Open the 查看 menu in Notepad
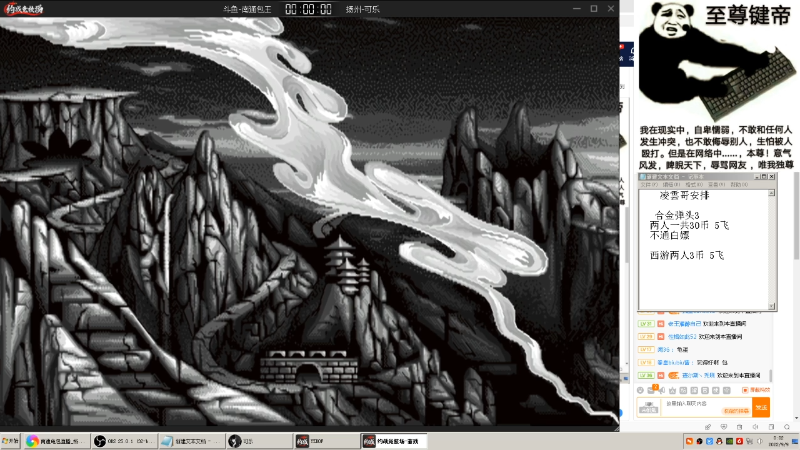800x450 pixels. tap(716, 185)
